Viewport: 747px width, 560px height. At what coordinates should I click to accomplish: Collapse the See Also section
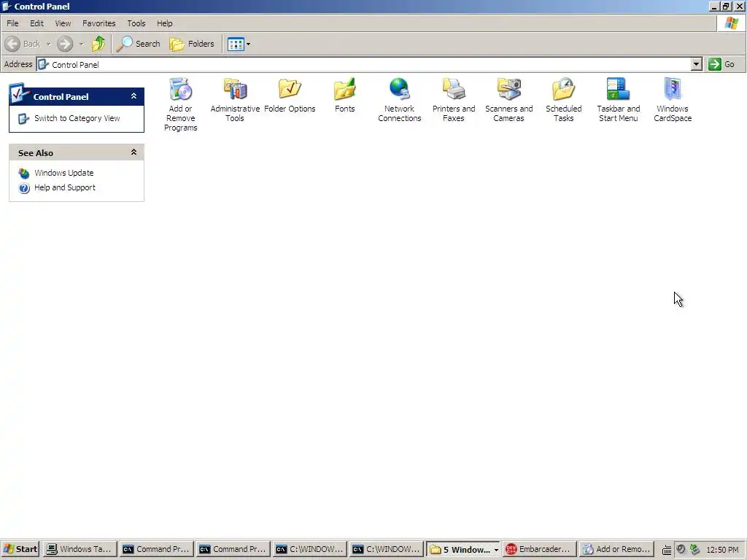(134, 152)
